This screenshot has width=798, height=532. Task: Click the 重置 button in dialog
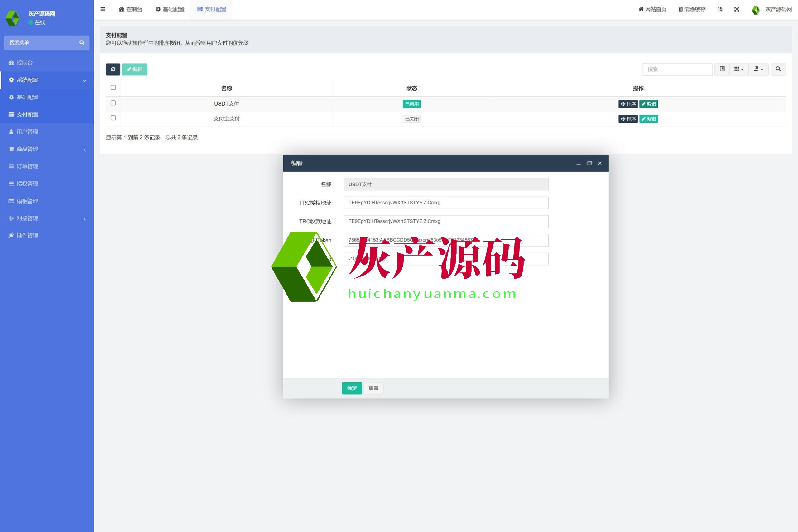point(373,388)
